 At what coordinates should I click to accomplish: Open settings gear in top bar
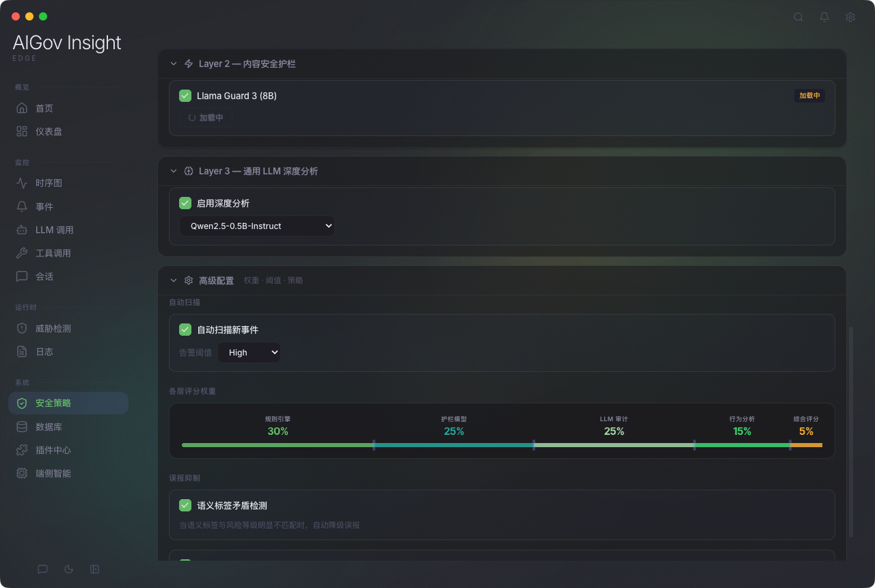(850, 17)
